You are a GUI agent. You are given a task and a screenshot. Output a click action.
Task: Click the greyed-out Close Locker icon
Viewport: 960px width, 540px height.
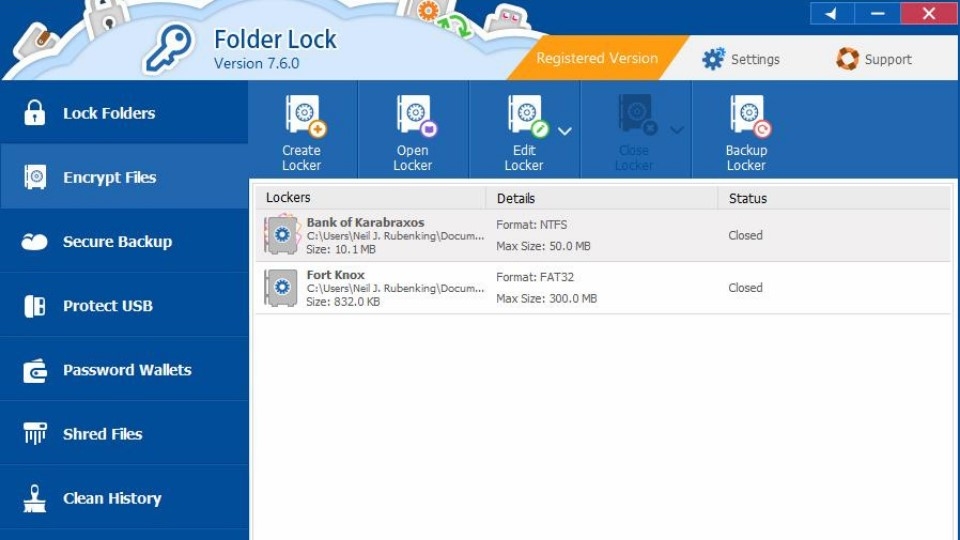pyautogui.click(x=638, y=115)
